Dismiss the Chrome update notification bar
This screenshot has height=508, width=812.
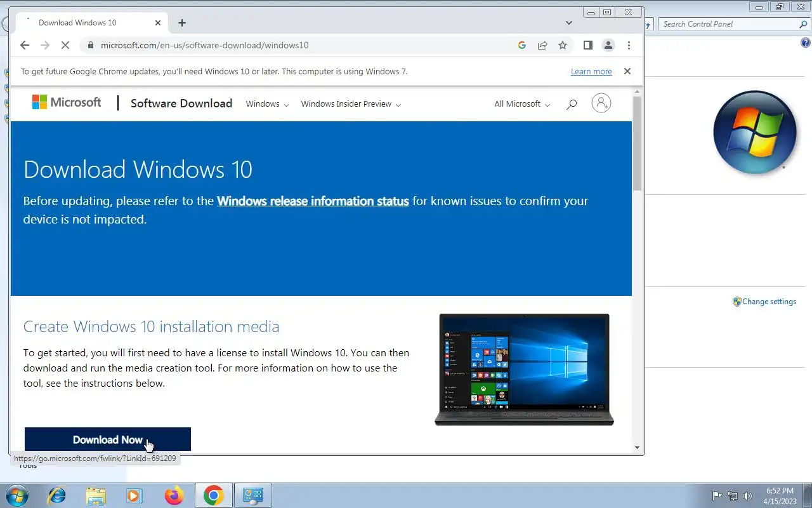627,71
